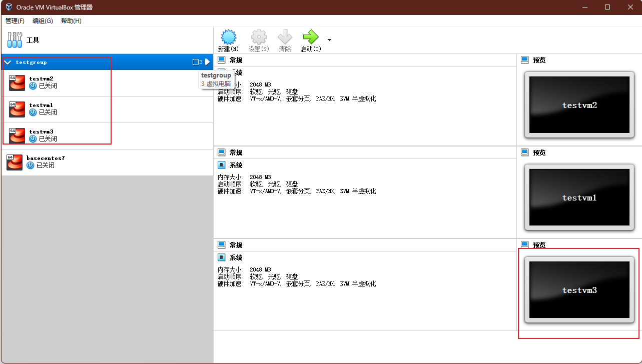Viewport: 642px width, 364px height.
Task: Click the Discard (清除) arrow icon
Action: point(285,36)
